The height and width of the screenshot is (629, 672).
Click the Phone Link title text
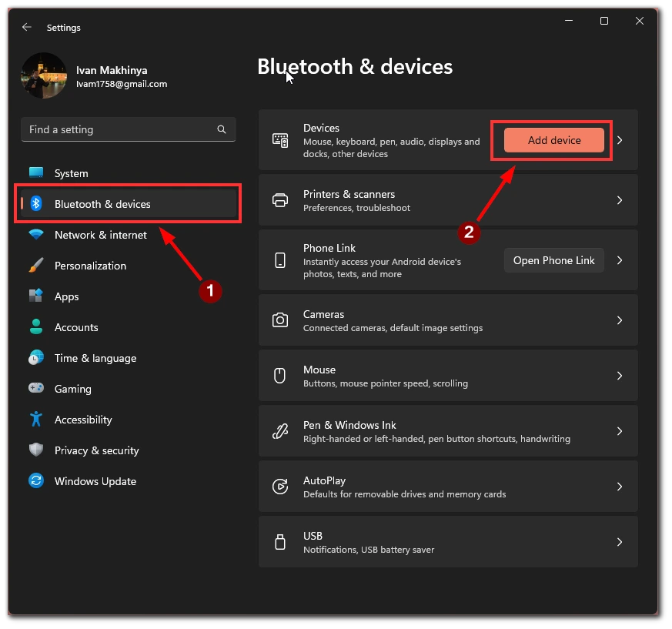point(329,248)
